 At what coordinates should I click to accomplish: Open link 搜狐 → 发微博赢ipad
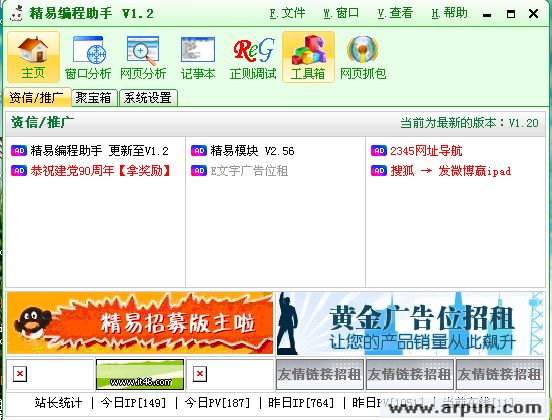click(451, 171)
